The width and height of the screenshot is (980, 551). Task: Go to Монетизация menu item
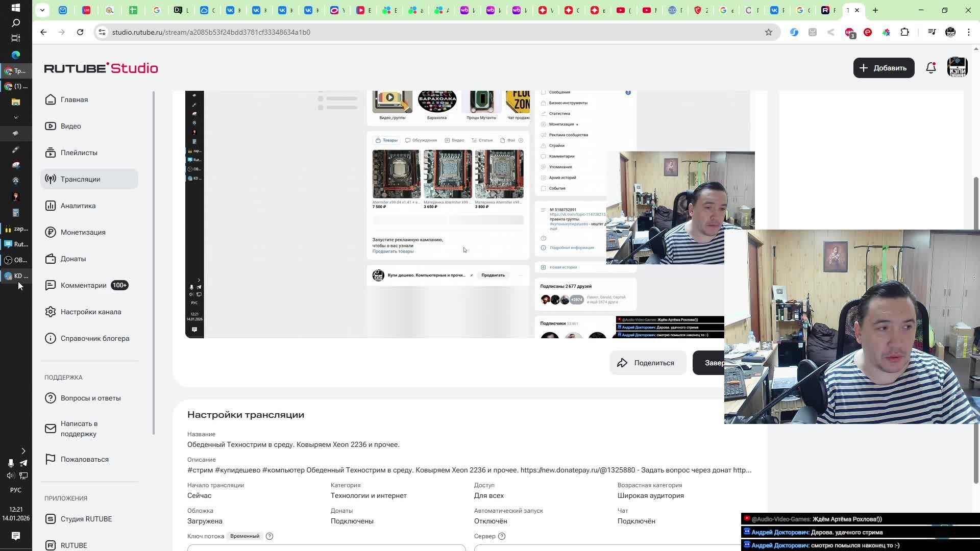coord(83,232)
